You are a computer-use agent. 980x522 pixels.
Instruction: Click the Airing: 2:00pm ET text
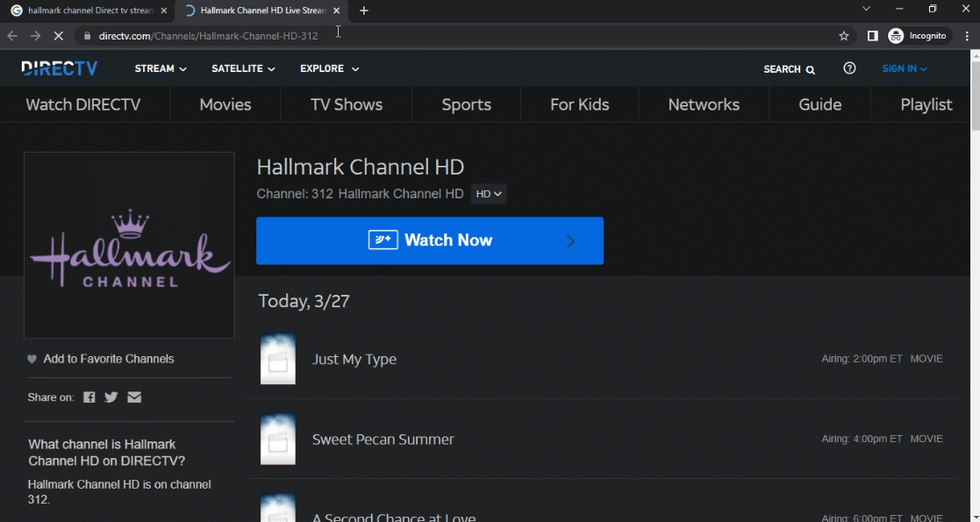862,359
